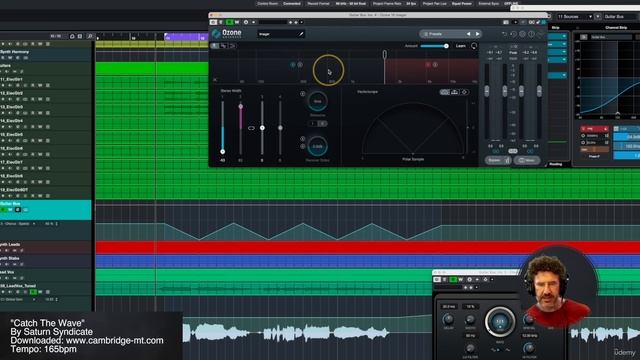Enable Write automation on 12_ElecGtr2 track
The width and height of the screenshot is (640, 360).
(40, 99)
